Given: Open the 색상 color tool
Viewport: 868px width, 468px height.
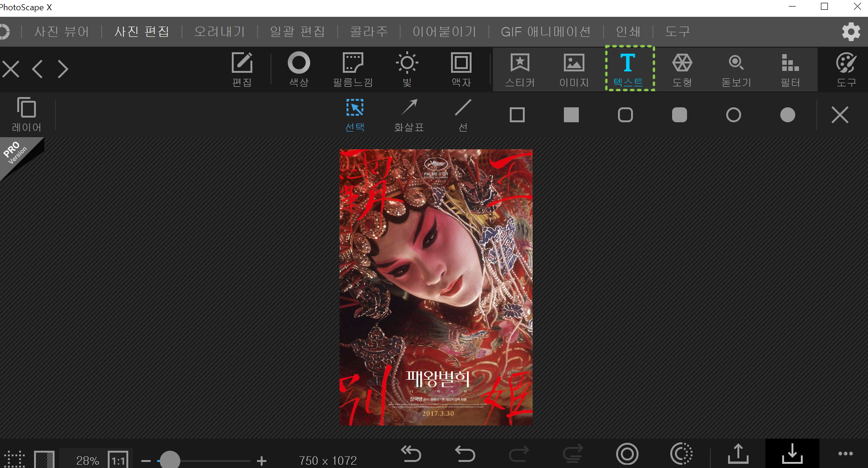Looking at the screenshot, I should pos(299,69).
